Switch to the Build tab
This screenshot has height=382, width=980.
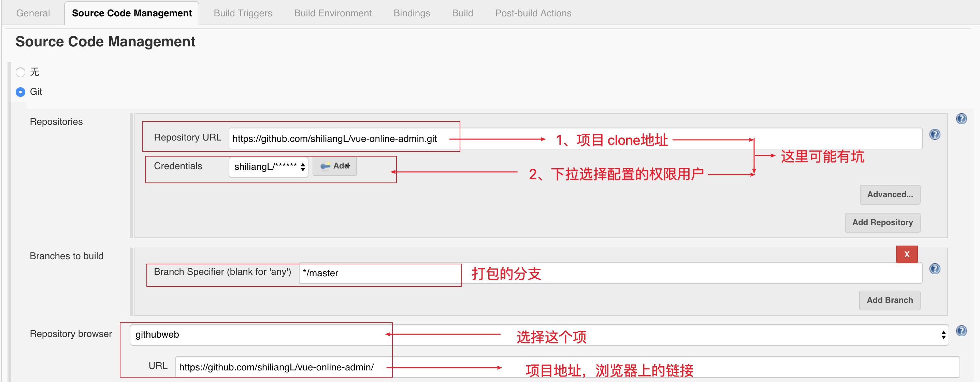462,13
